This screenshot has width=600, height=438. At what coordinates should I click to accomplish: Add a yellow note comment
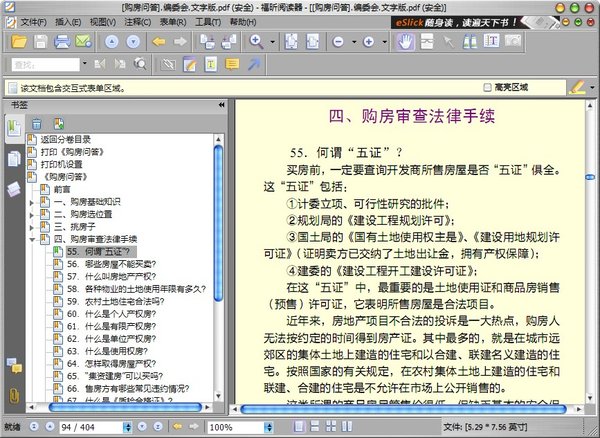[232, 64]
